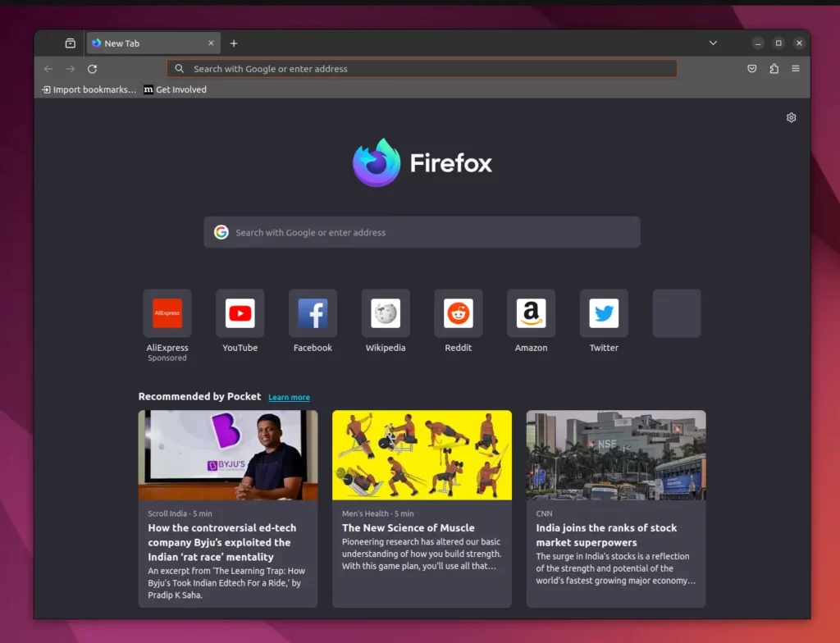The image size is (840, 643).
Task: Focus the center page Google search box
Action: 422,232
